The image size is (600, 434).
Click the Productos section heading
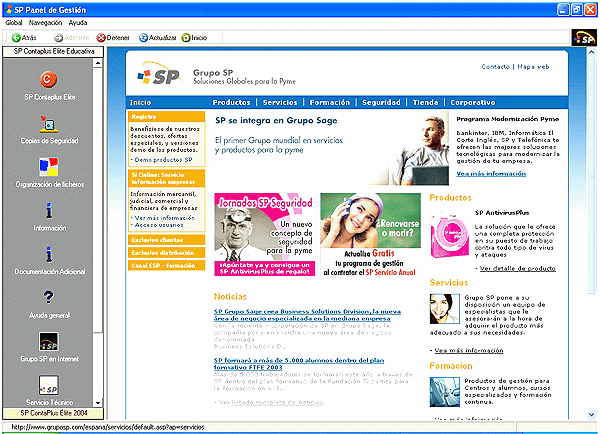pos(450,197)
